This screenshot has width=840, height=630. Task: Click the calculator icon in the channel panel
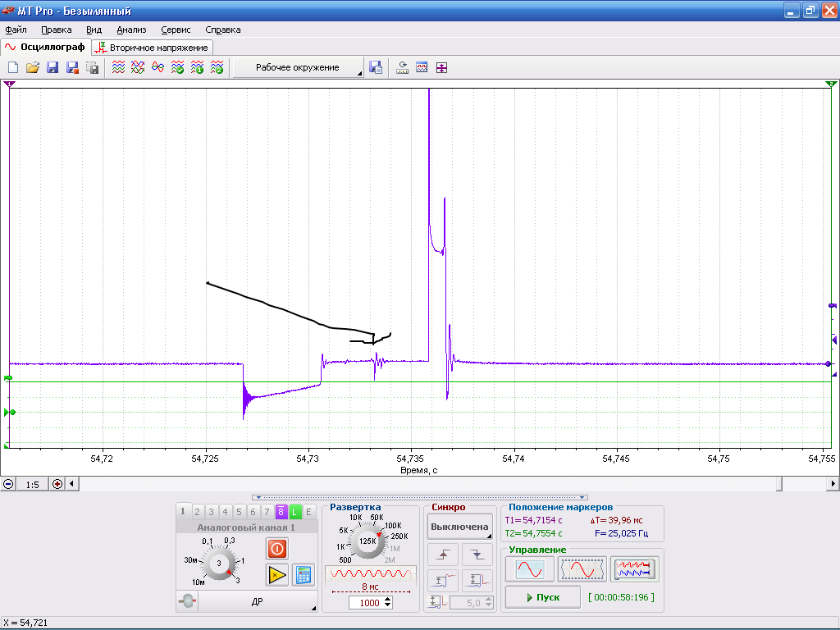pos(304,575)
